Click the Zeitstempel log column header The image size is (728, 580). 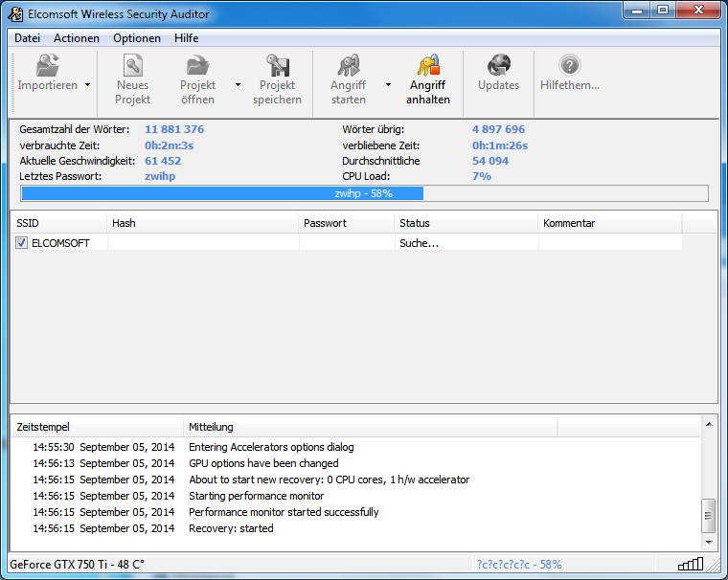point(96,427)
